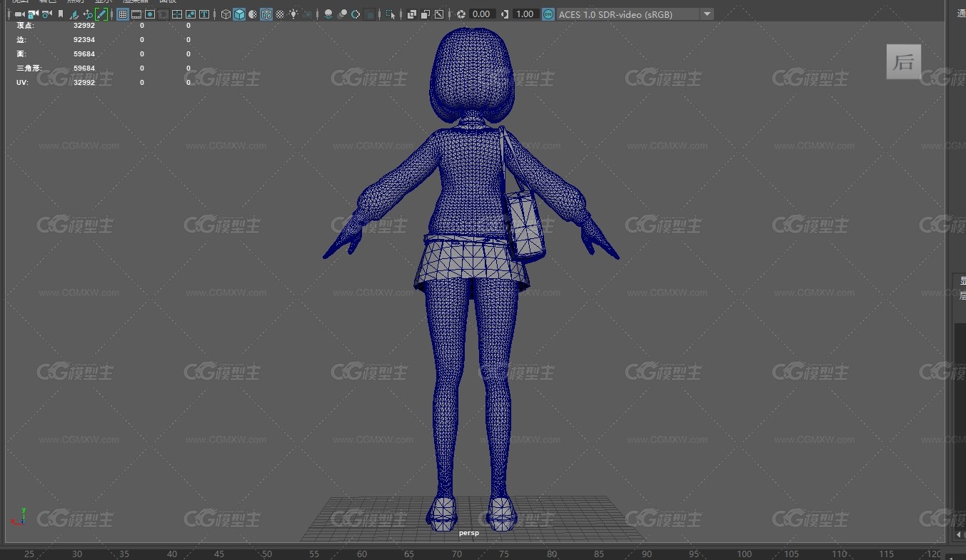Screen dimensions: 966x560
Task: Toggle the Isolate Select icon
Action: 391,14
